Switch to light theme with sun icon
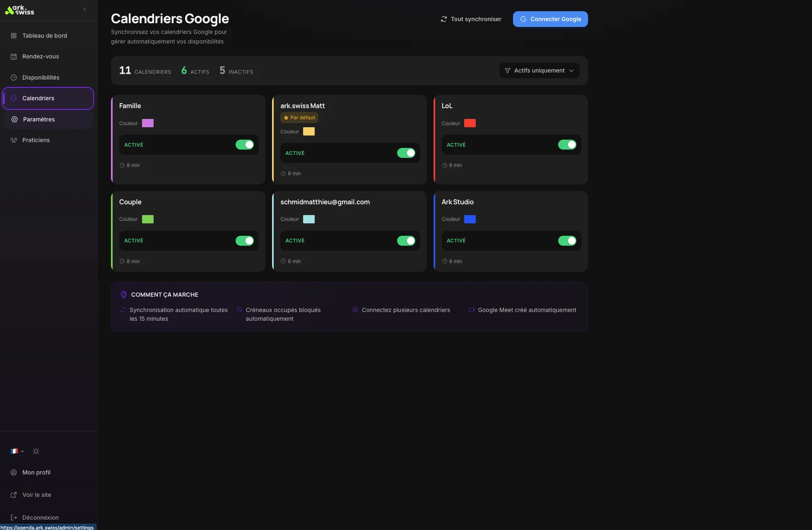The image size is (812, 530). 36,451
